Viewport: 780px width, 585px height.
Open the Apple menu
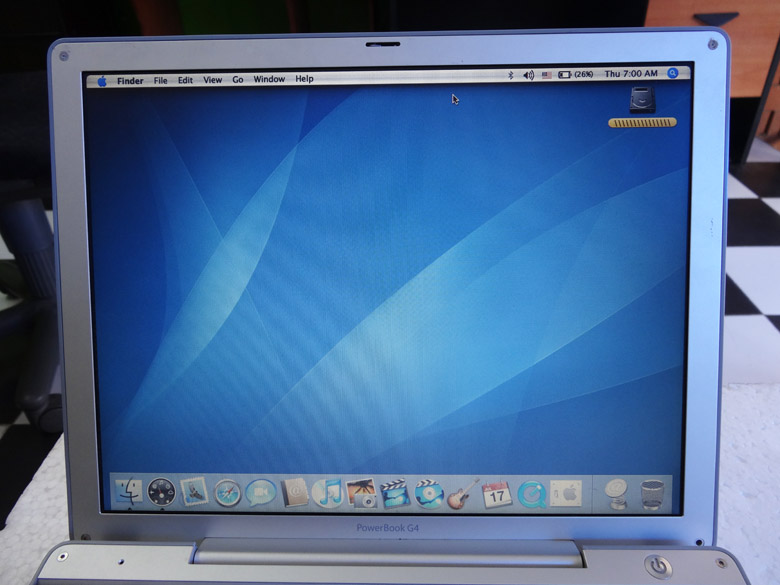(102, 82)
